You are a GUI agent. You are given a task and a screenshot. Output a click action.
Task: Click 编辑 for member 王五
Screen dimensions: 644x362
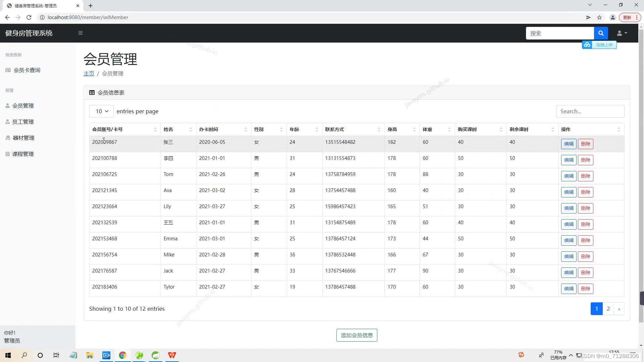(x=569, y=224)
